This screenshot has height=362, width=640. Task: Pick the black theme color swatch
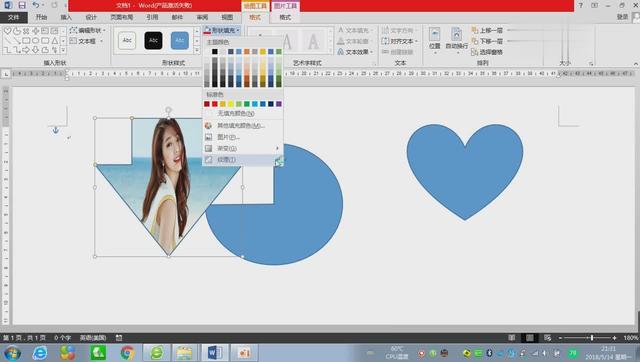coord(215,51)
